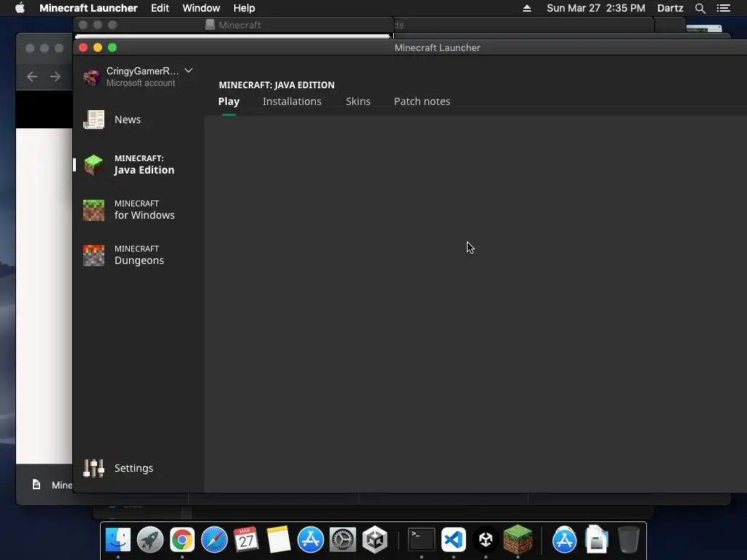The height and width of the screenshot is (560, 747).
Task: Open the App Store icon beside the Trash
Action: click(565, 540)
